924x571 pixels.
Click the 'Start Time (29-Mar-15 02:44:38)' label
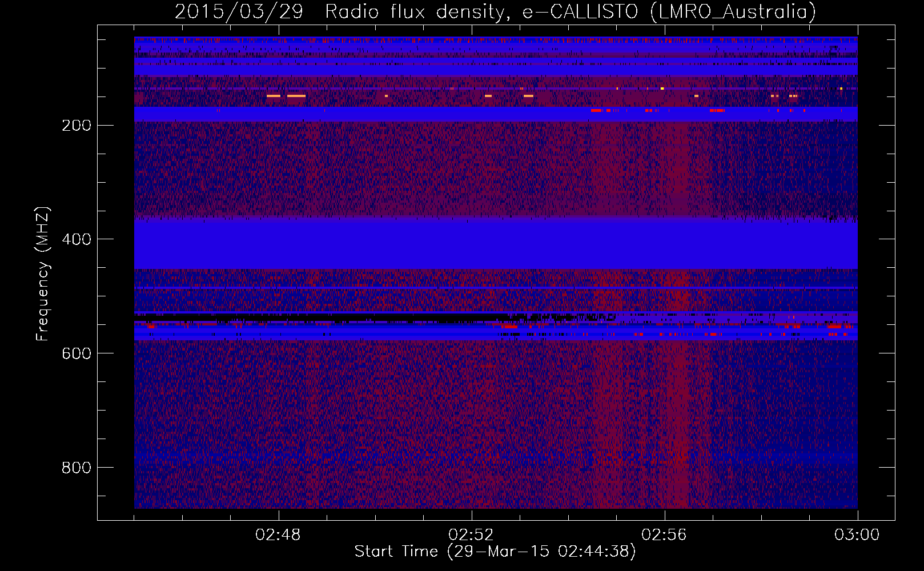pos(495,552)
